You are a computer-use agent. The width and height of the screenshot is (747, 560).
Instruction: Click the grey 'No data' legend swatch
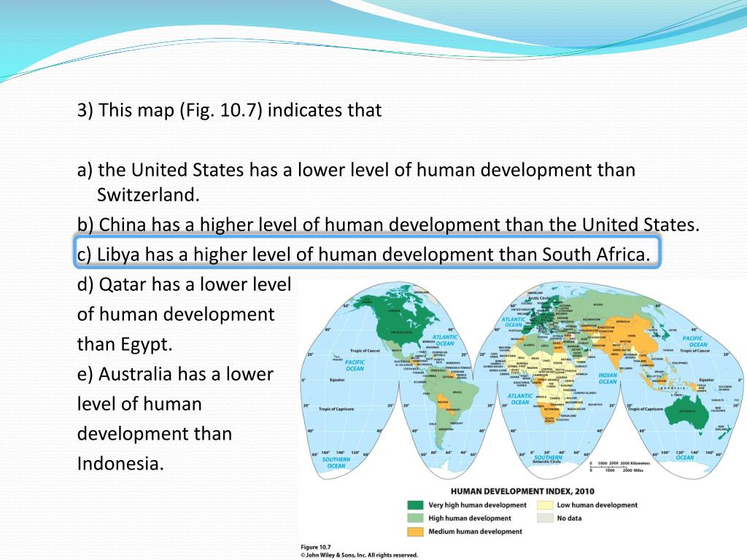[x=545, y=518]
